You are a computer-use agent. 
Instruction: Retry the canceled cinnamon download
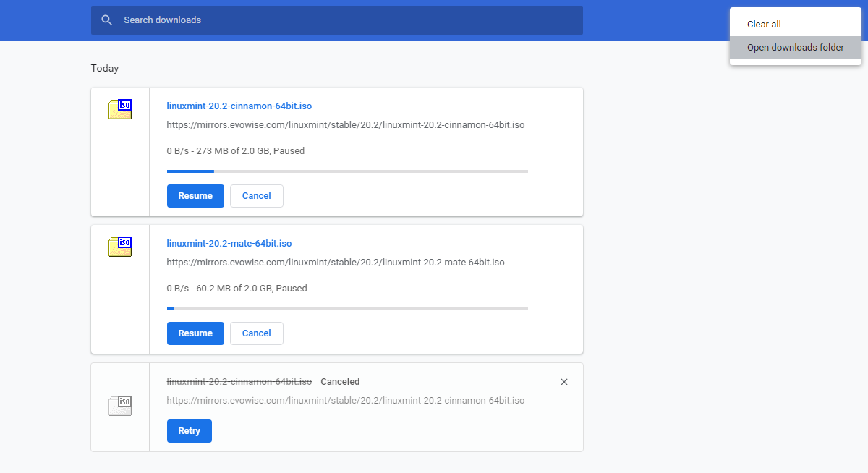[189, 431]
